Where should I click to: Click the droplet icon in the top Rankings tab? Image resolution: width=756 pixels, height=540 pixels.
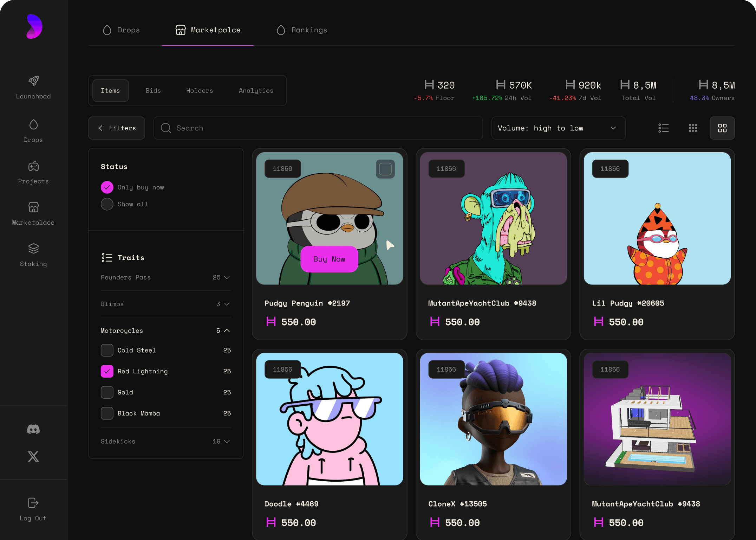tap(281, 30)
